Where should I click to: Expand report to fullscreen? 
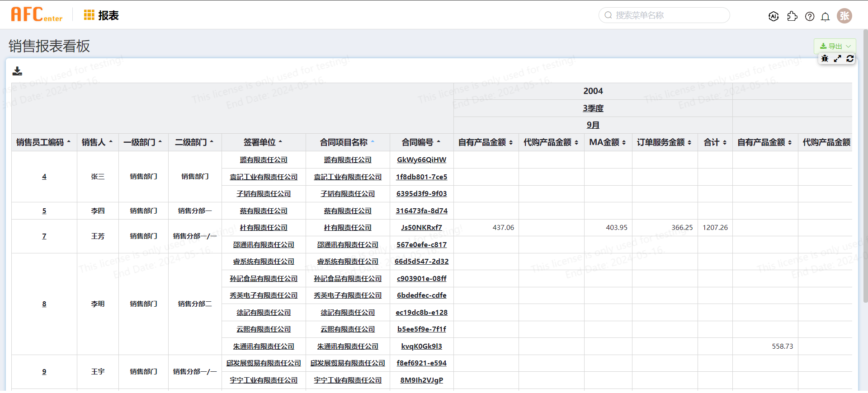pos(837,59)
